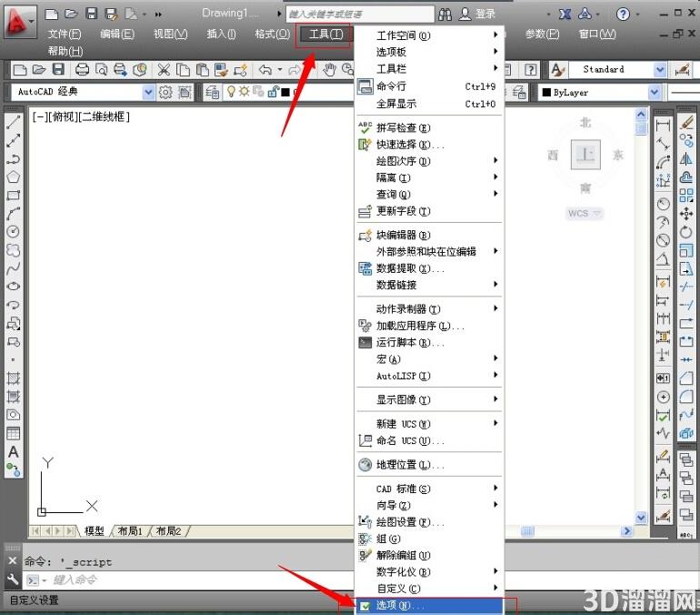Expand the 绘图次序 submenu
Image resolution: width=700 pixels, height=615 pixels.
(x=429, y=161)
